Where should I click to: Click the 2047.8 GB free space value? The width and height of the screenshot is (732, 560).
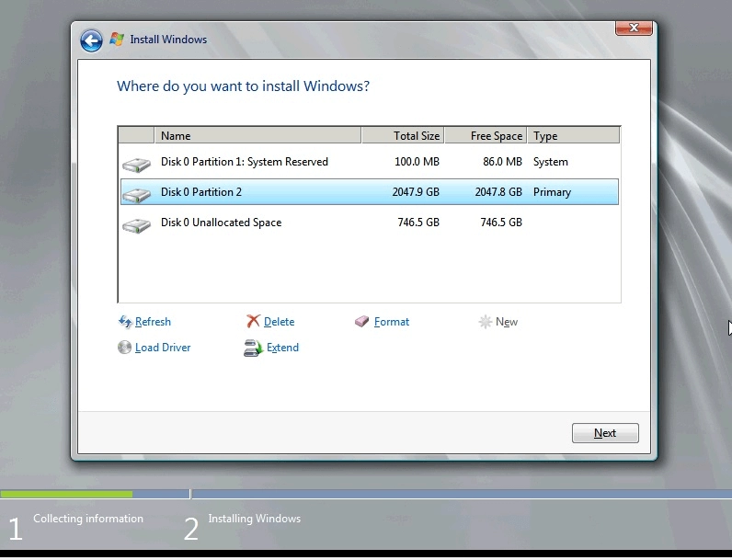coord(498,192)
